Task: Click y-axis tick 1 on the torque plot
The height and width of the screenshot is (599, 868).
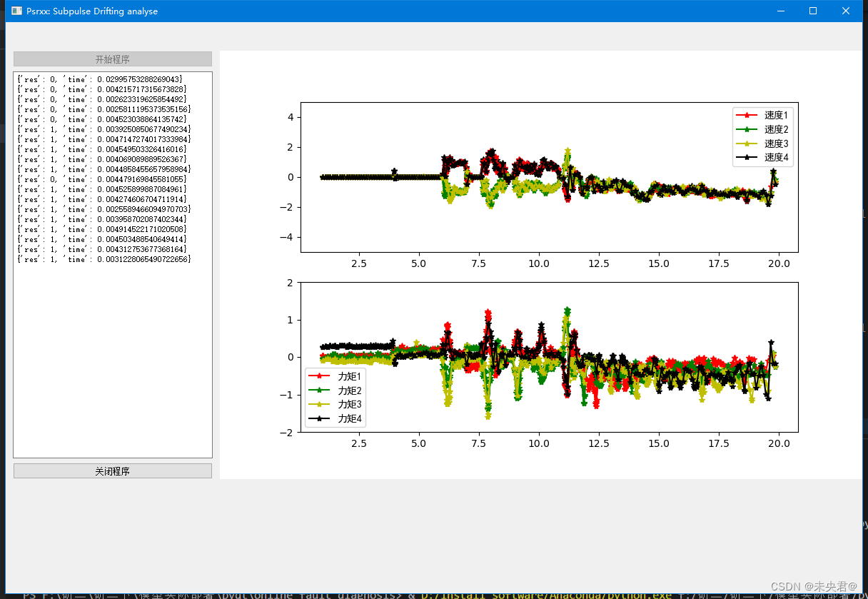Action: [x=291, y=320]
